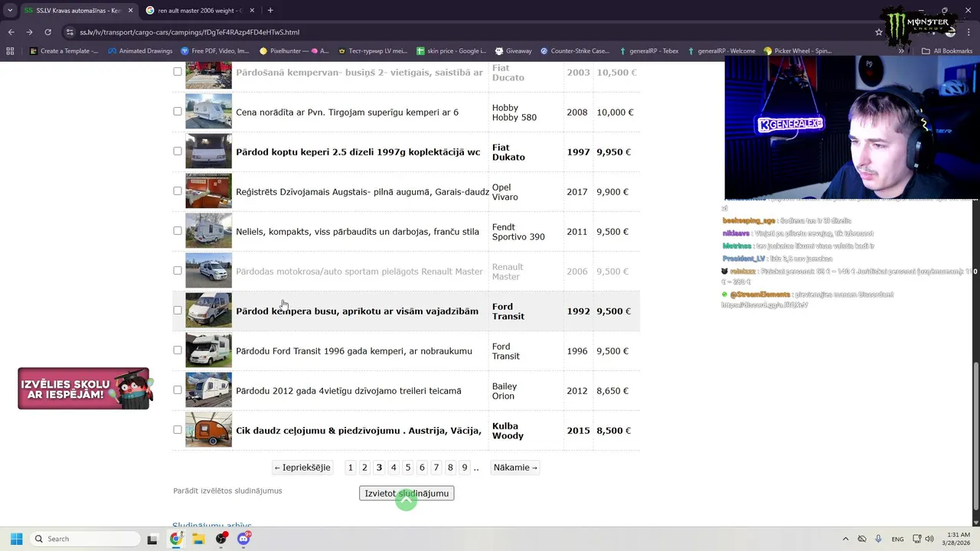Expand the tab search dropdown arrow
Viewport: 980px width, 551px height.
coord(10,11)
